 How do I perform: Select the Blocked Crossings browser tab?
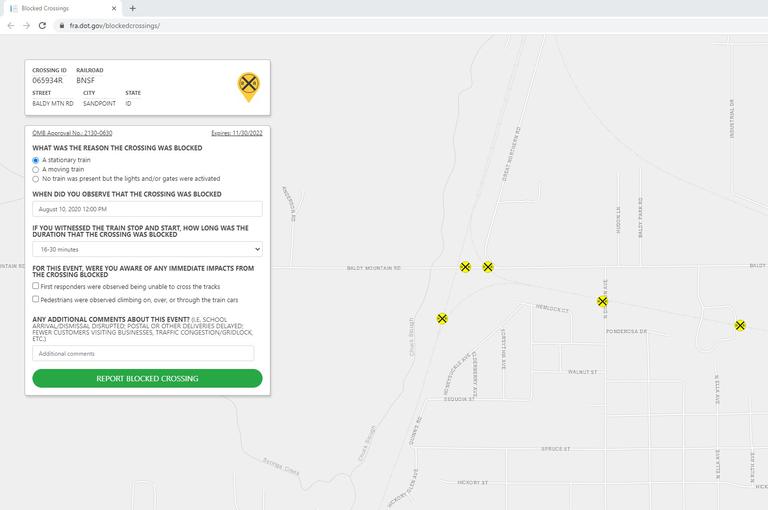(x=63, y=8)
